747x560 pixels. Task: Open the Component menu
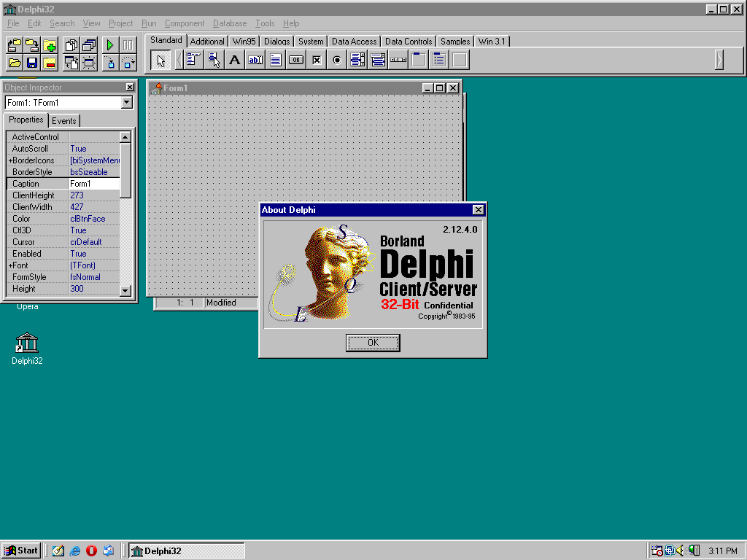pos(185,23)
